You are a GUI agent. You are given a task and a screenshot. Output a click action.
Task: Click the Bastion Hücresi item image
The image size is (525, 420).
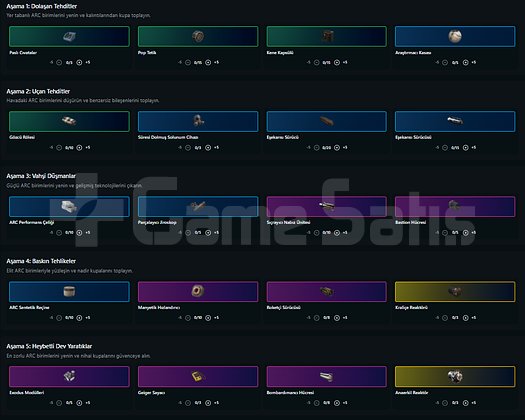pyautogui.click(x=455, y=205)
